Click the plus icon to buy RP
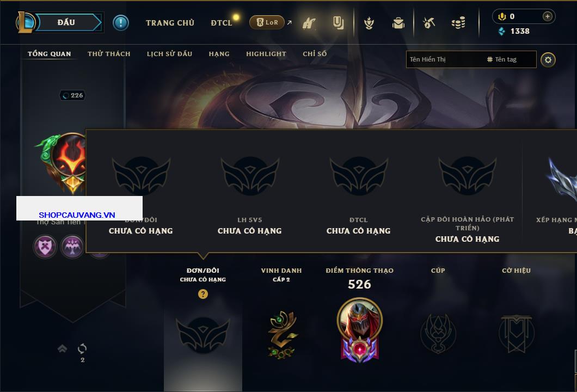Image resolution: width=577 pixels, height=392 pixels. (548, 16)
